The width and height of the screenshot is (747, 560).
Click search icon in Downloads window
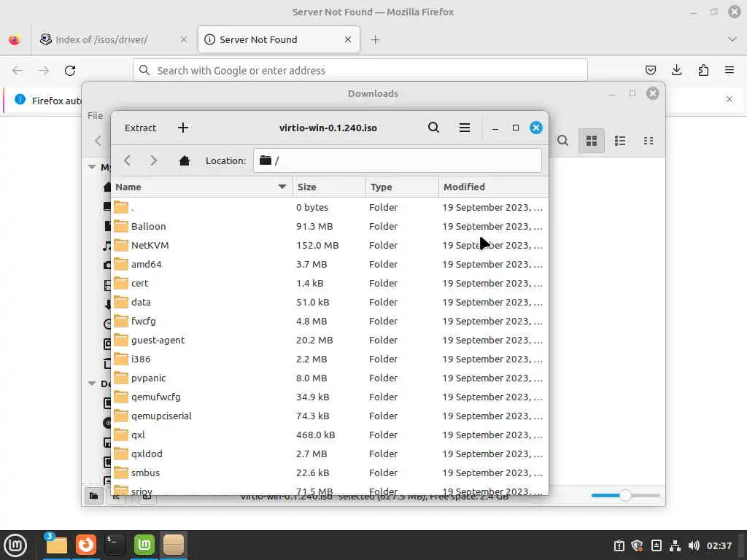tap(562, 141)
